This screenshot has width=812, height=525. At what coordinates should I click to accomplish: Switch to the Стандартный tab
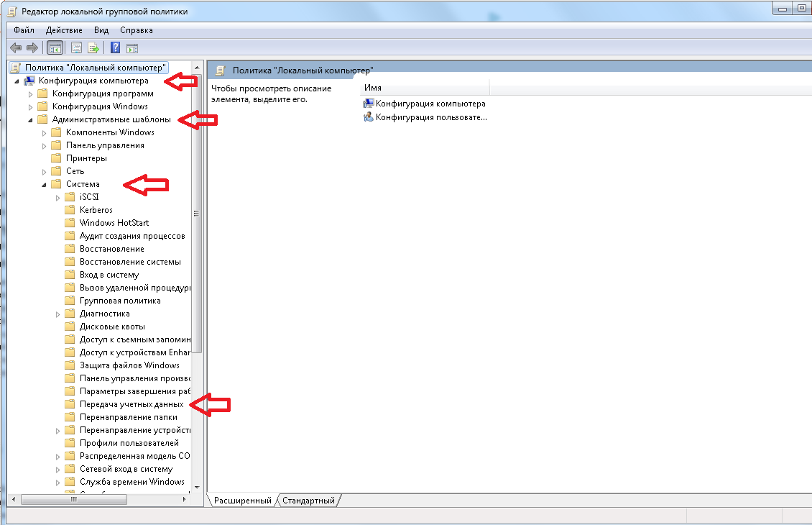click(309, 501)
